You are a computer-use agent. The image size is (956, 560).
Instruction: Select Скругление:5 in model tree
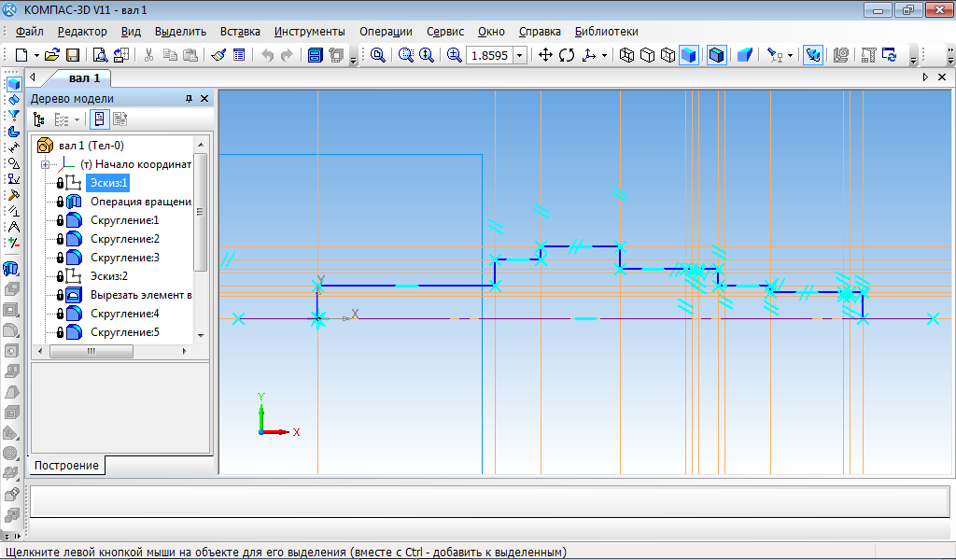point(125,332)
